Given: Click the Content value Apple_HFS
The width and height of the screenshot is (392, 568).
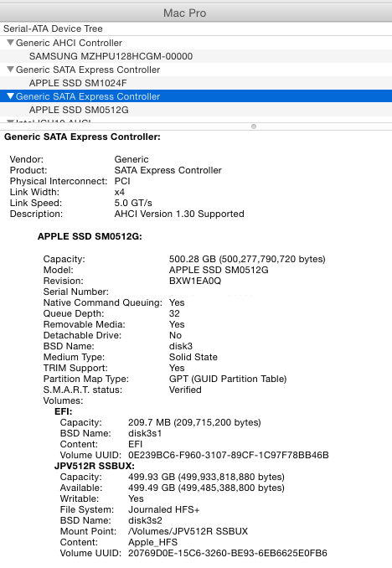Looking at the screenshot, I should pyautogui.click(x=153, y=542).
